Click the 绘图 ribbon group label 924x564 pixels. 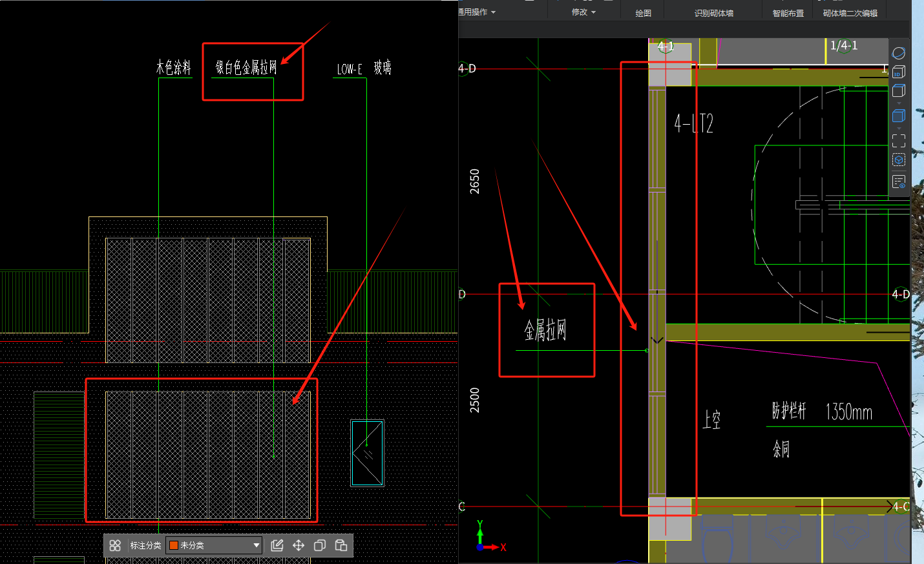click(643, 13)
